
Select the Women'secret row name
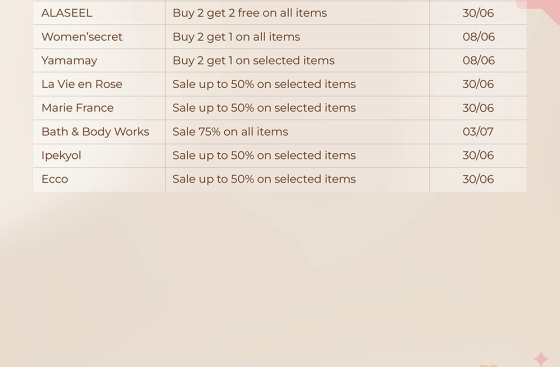[x=82, y=37]
